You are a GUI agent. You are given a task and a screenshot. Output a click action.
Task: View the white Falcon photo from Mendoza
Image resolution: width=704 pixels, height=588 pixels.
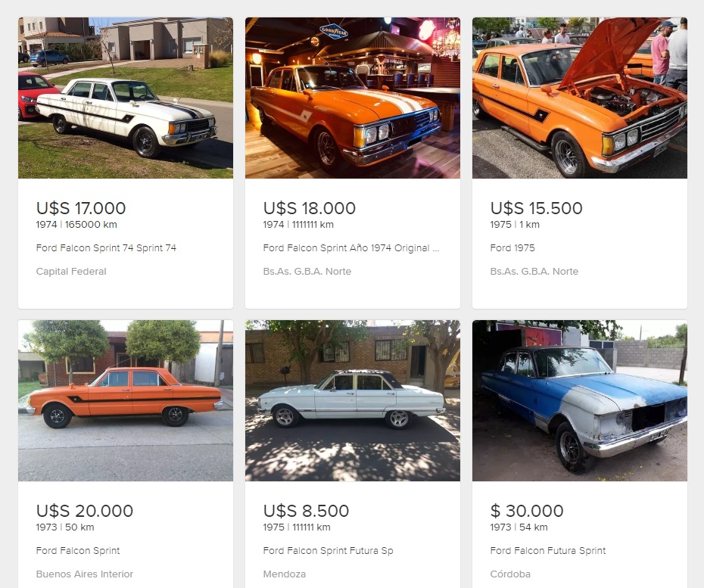353,400
